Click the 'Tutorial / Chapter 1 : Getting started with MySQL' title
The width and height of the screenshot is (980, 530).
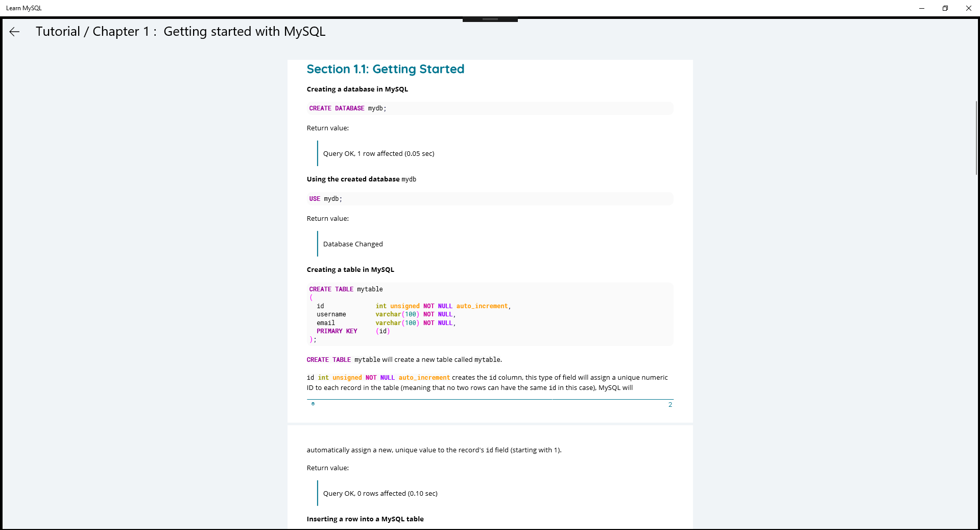click(x=180, y=32)
